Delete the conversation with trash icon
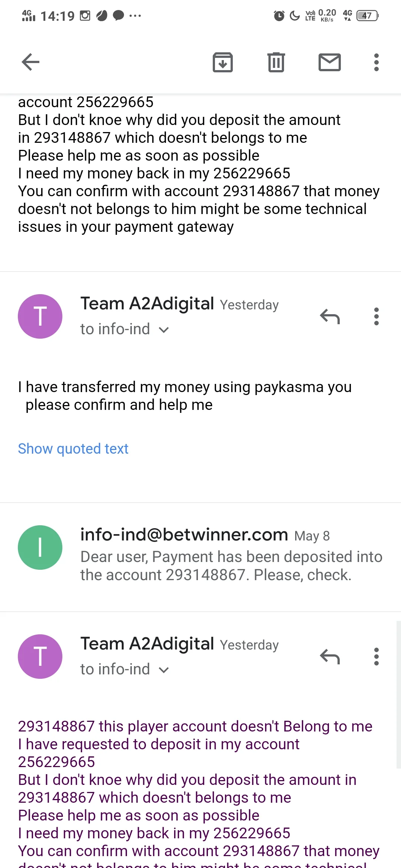The height and width of the screenshot is (868, 401). [x=276, y=62]
